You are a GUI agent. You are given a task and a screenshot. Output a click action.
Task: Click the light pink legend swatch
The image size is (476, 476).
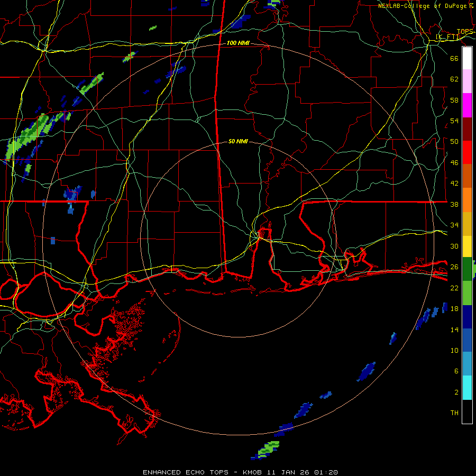(x=467, y=81)
